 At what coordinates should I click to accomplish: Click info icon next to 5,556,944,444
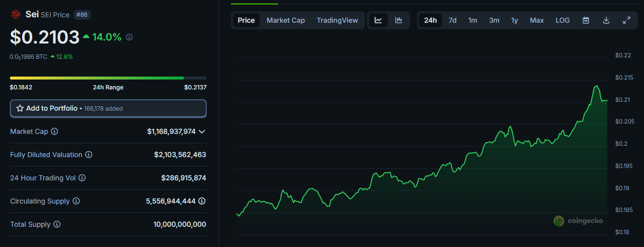(202, 201)
